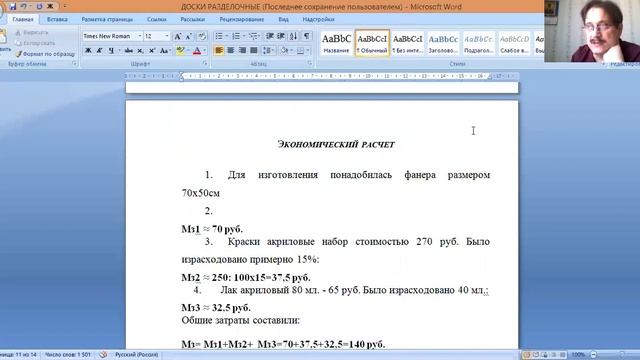Open the Рассылки tab
The image size is (640, 360).
click(193, 19)
